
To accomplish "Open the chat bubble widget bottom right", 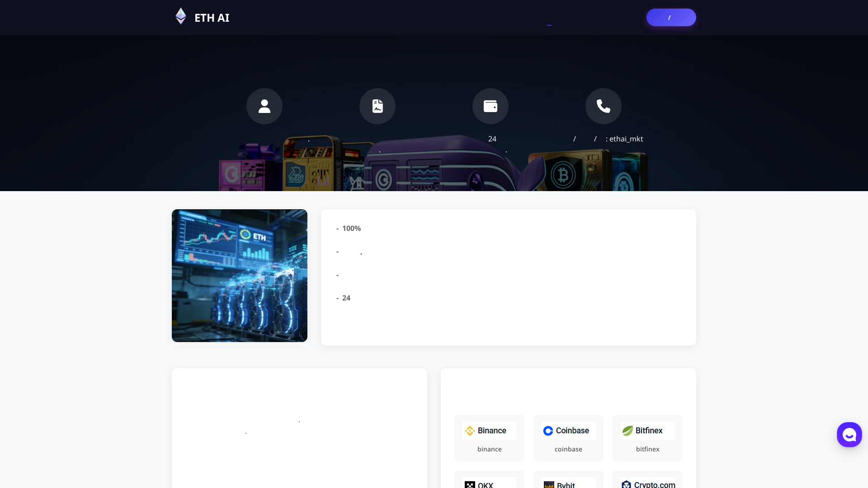I will tap(849, 434).
